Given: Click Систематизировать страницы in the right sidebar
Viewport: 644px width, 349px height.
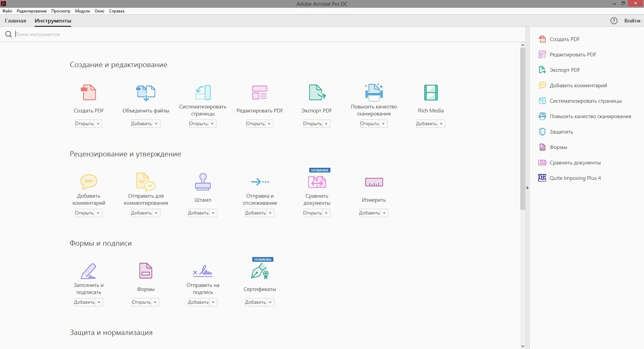Looking at the screenshot, I should point(586,101).
